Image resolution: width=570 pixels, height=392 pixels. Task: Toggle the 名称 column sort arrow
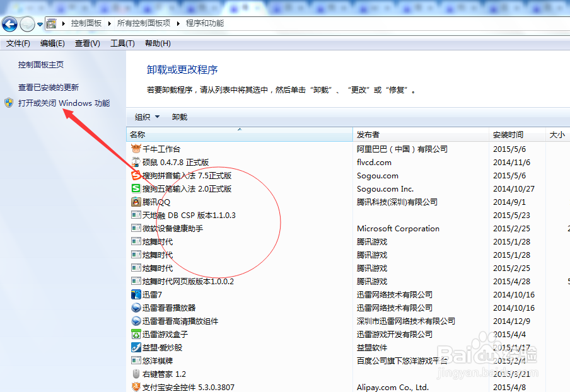coord(240,130)
